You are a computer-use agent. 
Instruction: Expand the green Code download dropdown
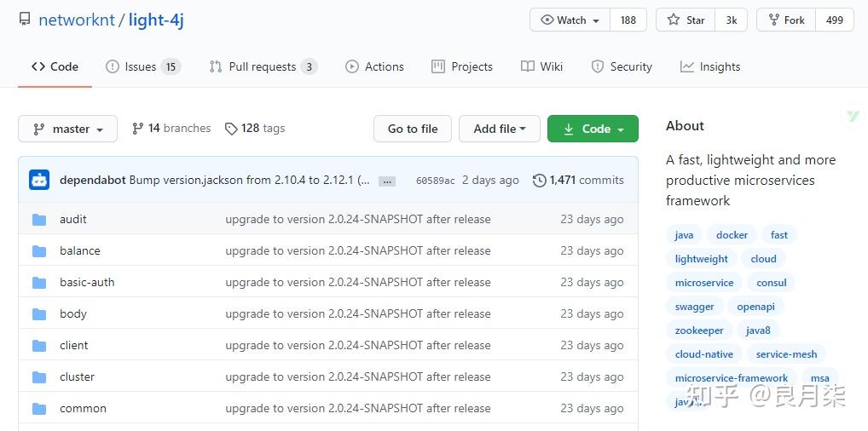point(593,129)
